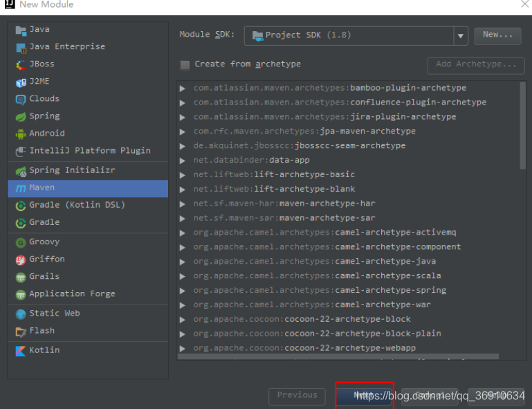Click the Clouds icon
The image size is (532, 409).
pyautogui.click(x=21, y=100)
